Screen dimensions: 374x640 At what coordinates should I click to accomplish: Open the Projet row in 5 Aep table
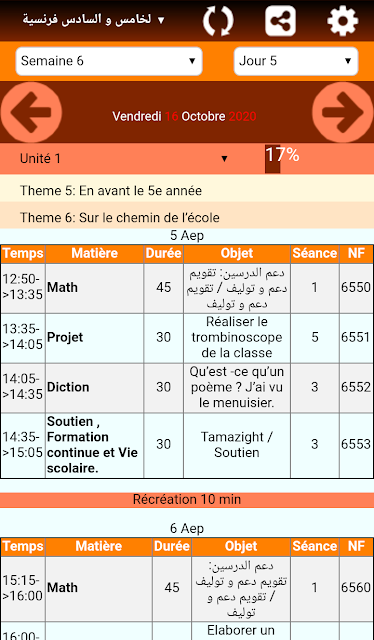pyautogui.click(x=187, y=338)
